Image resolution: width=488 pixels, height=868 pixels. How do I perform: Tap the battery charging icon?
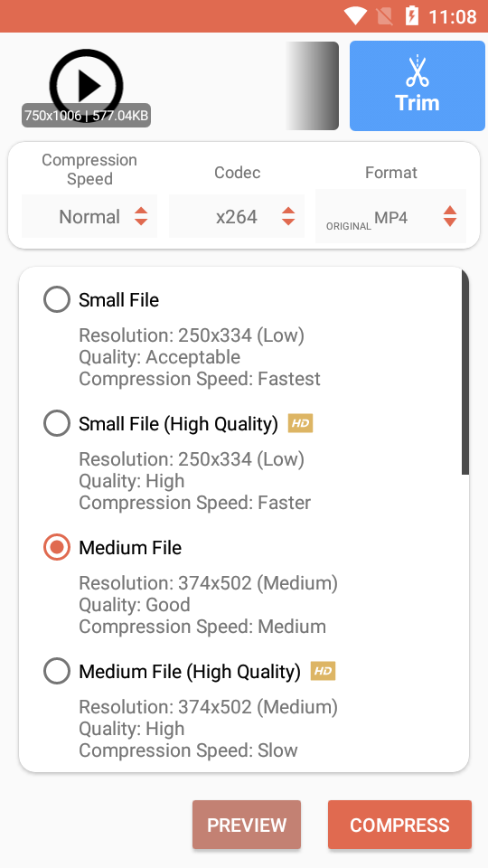point(411,16)
